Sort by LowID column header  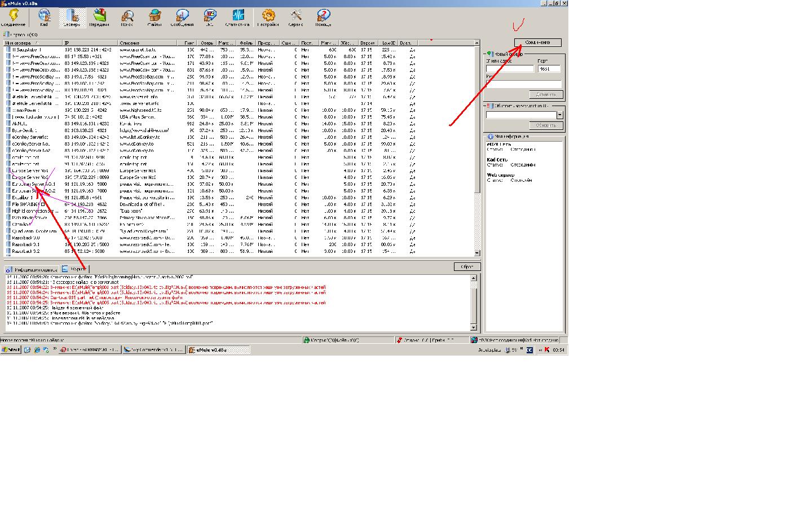pyautogui.click(x=387, y=43)
